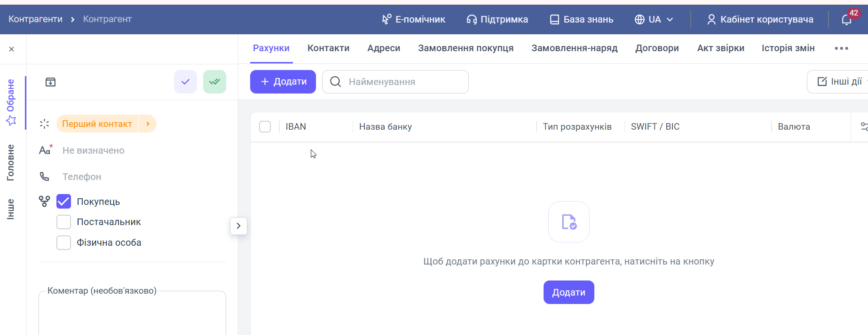
Task: Click the green double-checkmark icon
Action: [214, 82]
